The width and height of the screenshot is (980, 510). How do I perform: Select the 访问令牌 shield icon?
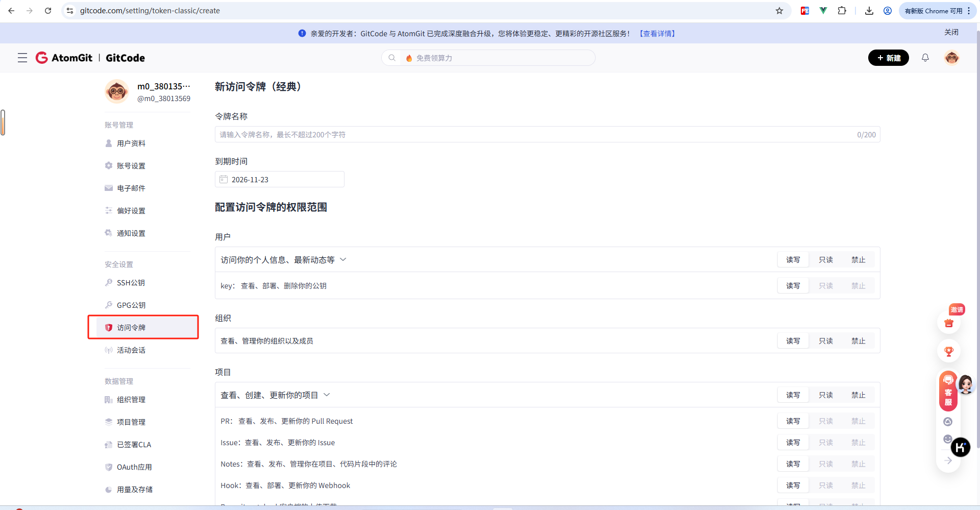point(109,328)
